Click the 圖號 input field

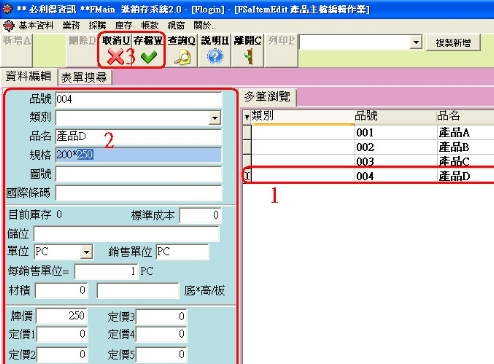[138, 174]
